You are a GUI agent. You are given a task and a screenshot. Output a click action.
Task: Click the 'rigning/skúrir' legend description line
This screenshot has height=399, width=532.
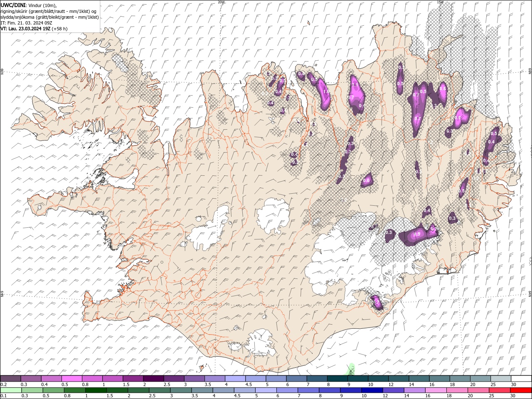click(48, 11)
